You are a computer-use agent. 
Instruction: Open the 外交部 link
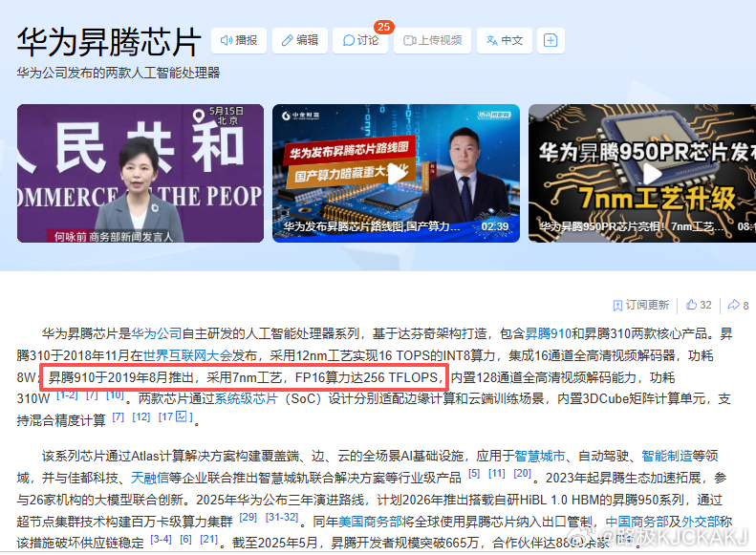701,522
